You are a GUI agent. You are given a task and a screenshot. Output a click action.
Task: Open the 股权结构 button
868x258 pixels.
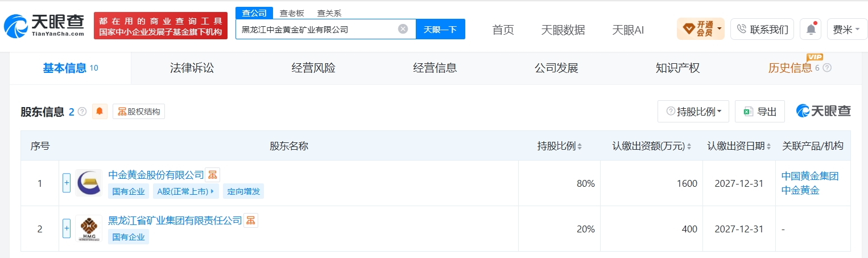[139, 112]
